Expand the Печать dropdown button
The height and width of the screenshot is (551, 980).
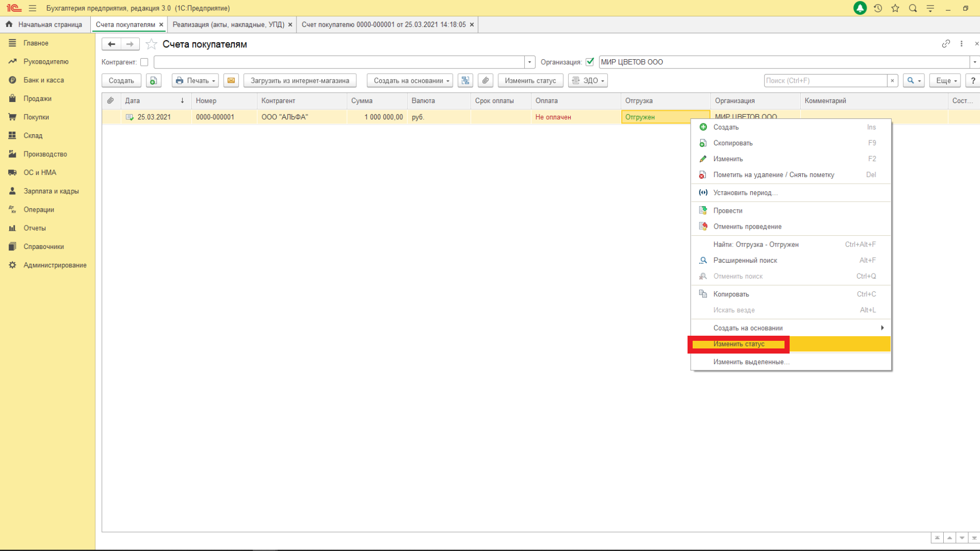(x=195, y=81)
